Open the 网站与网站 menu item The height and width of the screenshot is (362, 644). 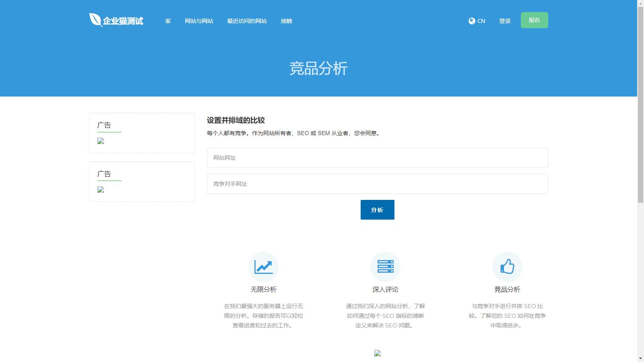[x=199, y=21]
